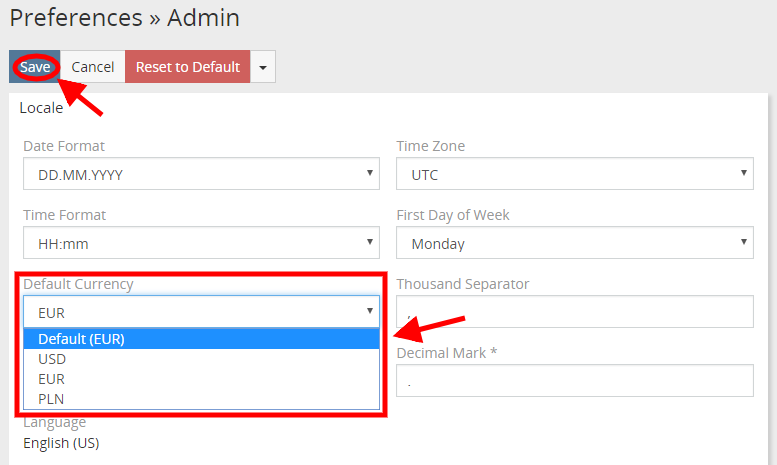Click the Time Zone dropdown arrow
Image resolution: width=777 pixels, height=465 pixels.
coord(744,173)
